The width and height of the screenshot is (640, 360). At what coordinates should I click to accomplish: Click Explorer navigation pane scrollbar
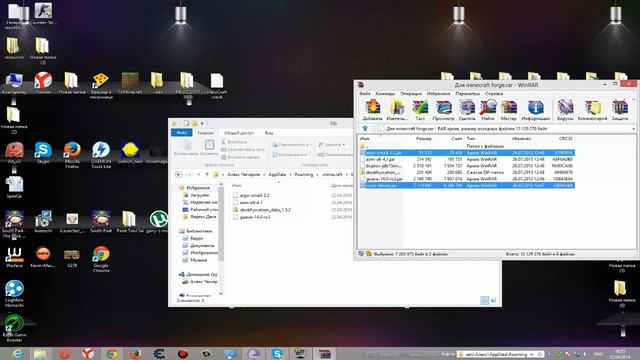221,224
